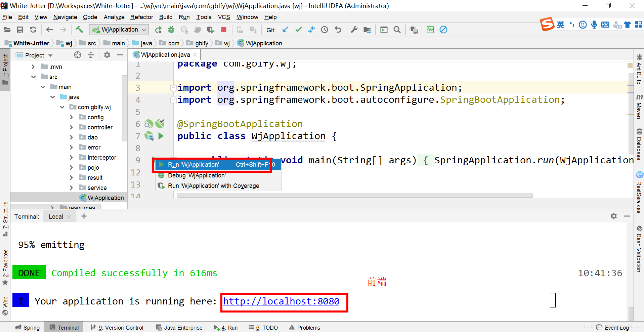This screenshot has width=644, height=332.
Task: Open the Problems tool window
Action: (x=304, y=328)
